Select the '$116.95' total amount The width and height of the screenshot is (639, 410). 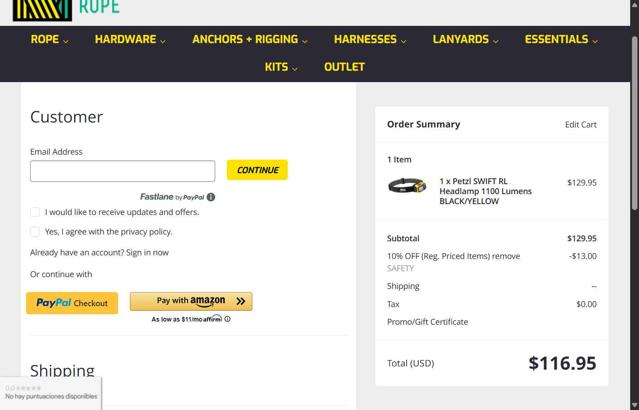[x=562, y=363]
